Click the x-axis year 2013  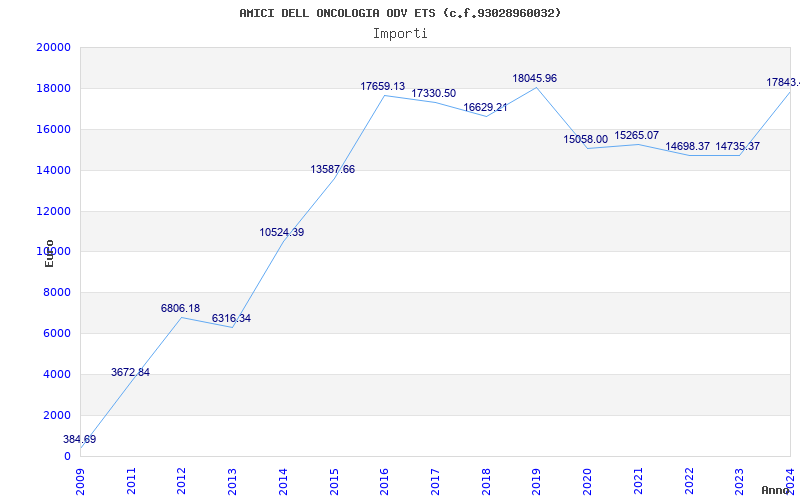[x=233, y=482]
